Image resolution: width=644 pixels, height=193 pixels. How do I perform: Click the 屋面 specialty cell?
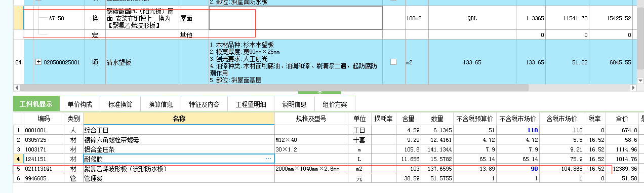[194, 18]
